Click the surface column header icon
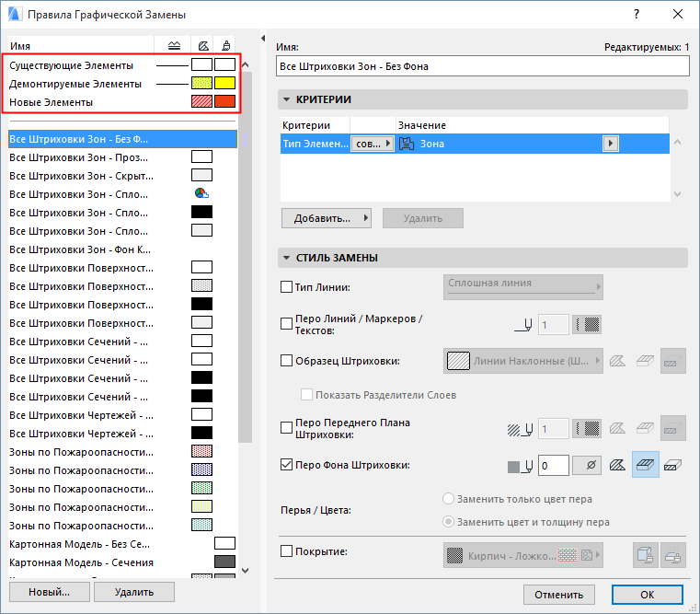This screenshot has width=700, height=614. coord(226,46)
